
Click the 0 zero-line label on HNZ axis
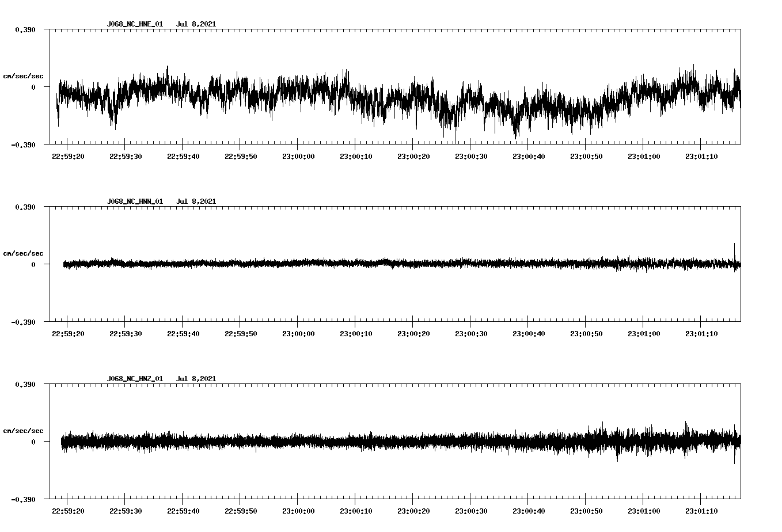point(33,442)
